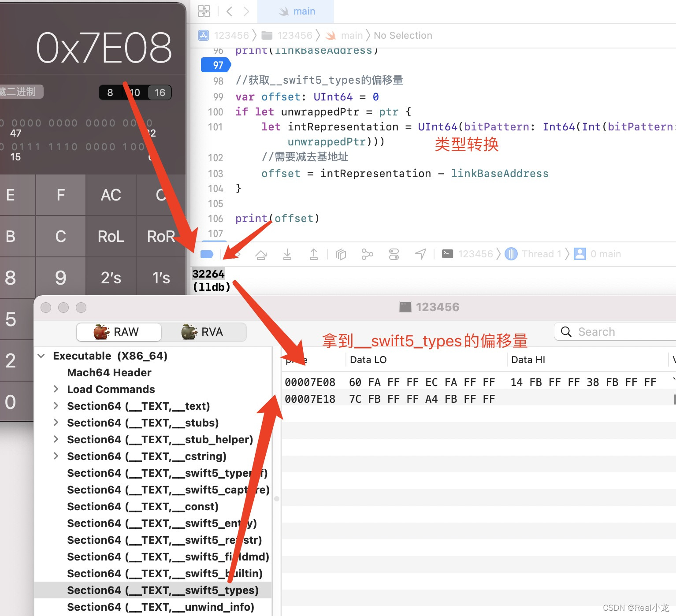Click the 9 key in calculator
Image resolution: width=676 pixels, height=616 pixels.
click(61, 278)
